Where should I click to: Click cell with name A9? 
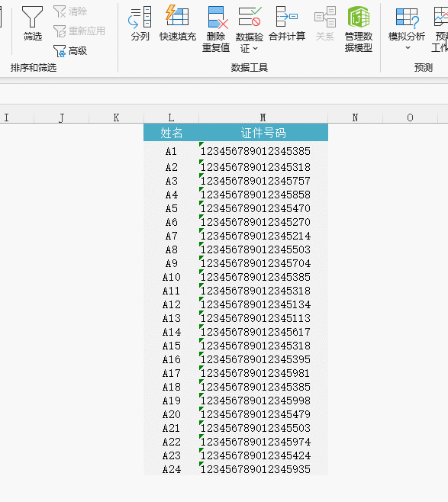coord(171,263)
